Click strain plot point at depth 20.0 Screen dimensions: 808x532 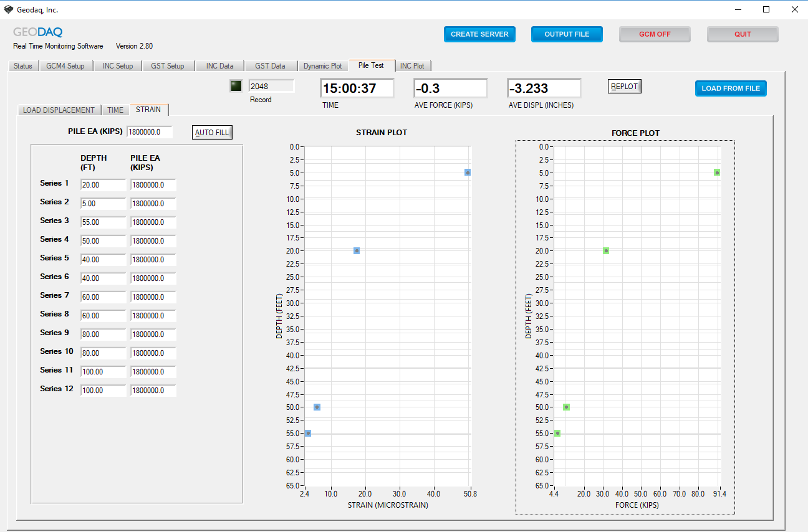pos(357,250)
